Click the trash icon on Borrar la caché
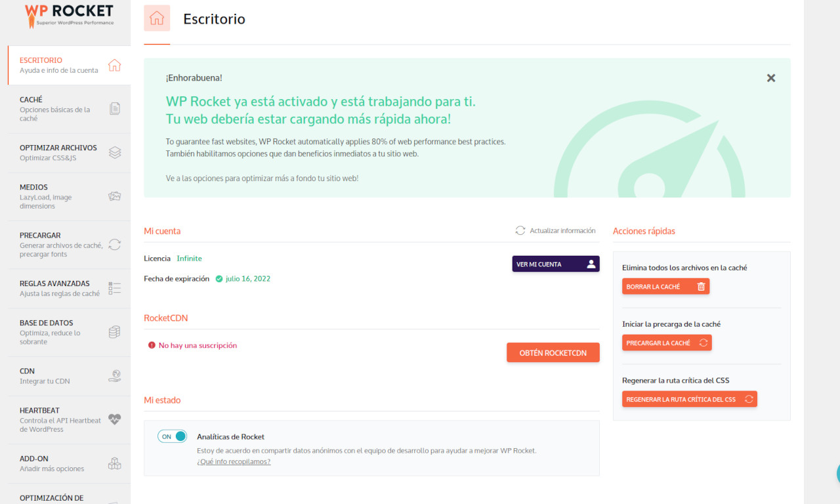Screen dimensions: 840x504 pyautogui.click(x=701, y=286)
